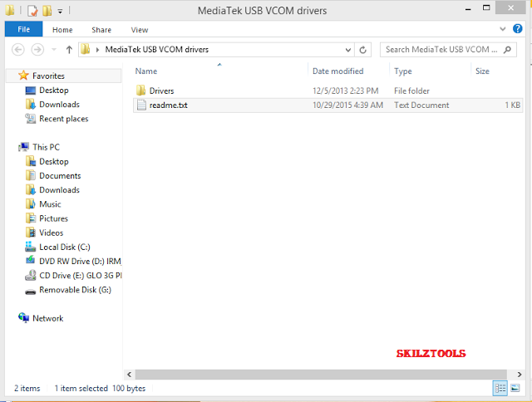Image resolution: width=532 pixels, height=402 pixels.
Task: Open Desktop under Favorites
Action: [x=53, y=91]
